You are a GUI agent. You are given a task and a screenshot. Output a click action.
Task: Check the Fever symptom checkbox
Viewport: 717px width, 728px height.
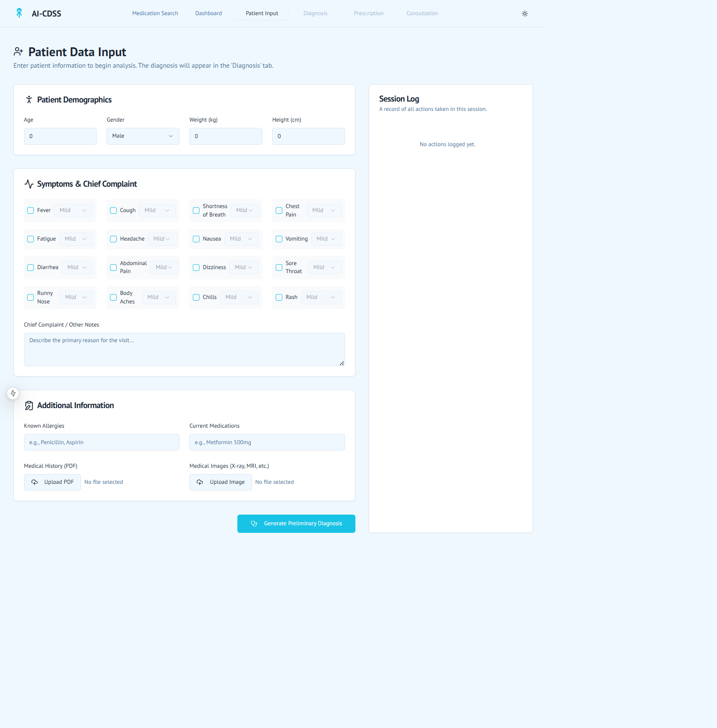(31, 210)
